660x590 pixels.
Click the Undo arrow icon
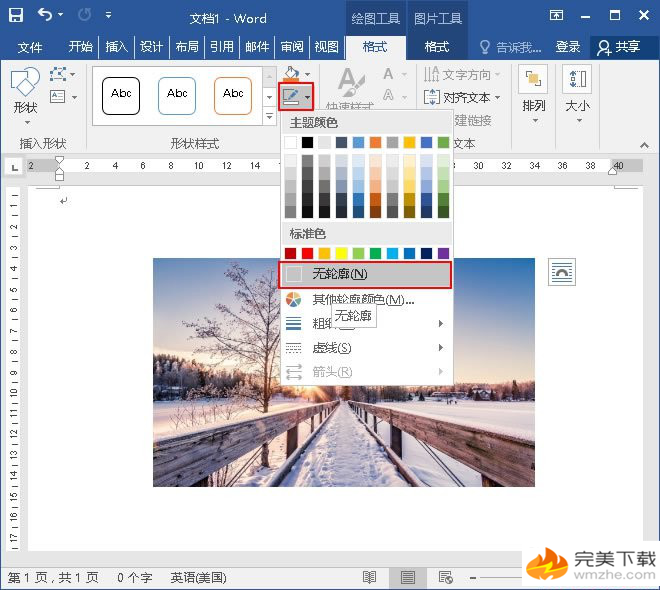pyautogui.click(x=46, y=15)
